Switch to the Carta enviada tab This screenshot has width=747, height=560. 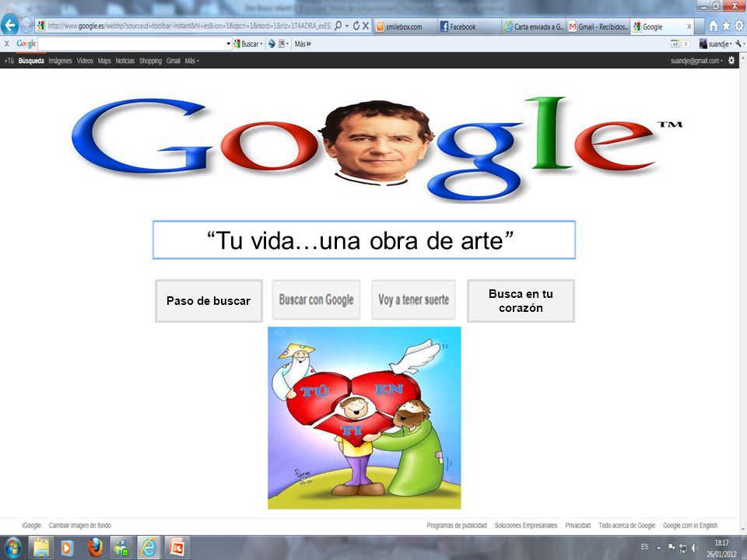click(534, 26)
